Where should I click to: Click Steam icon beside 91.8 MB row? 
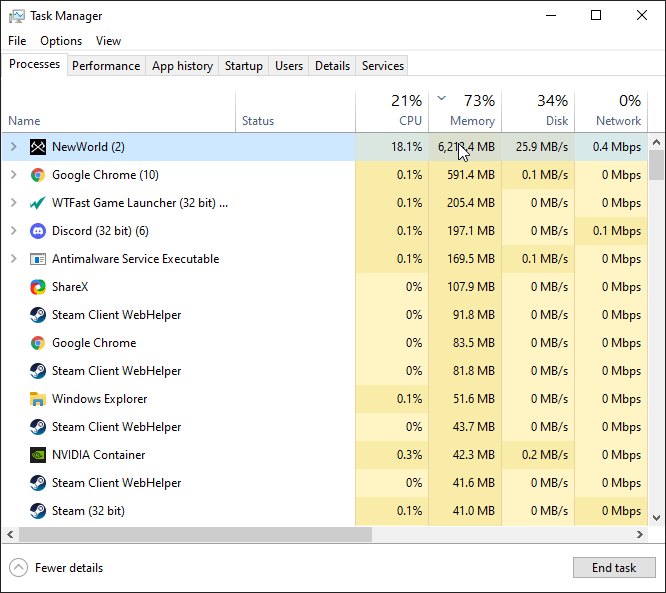(x=38, y=315)
